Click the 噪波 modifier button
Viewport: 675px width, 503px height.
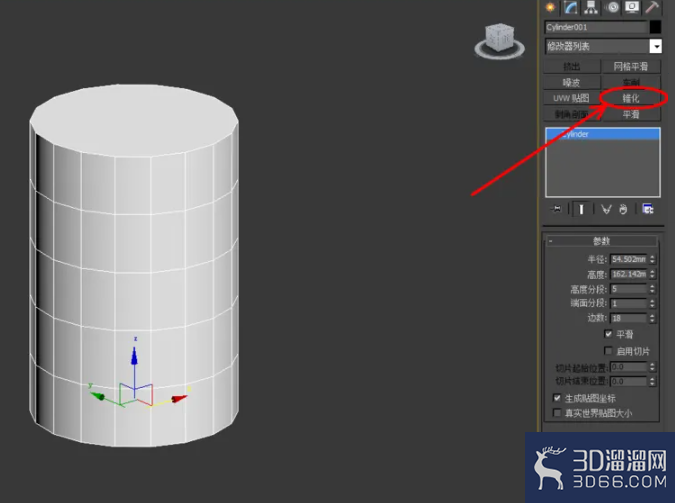point(572,82)
